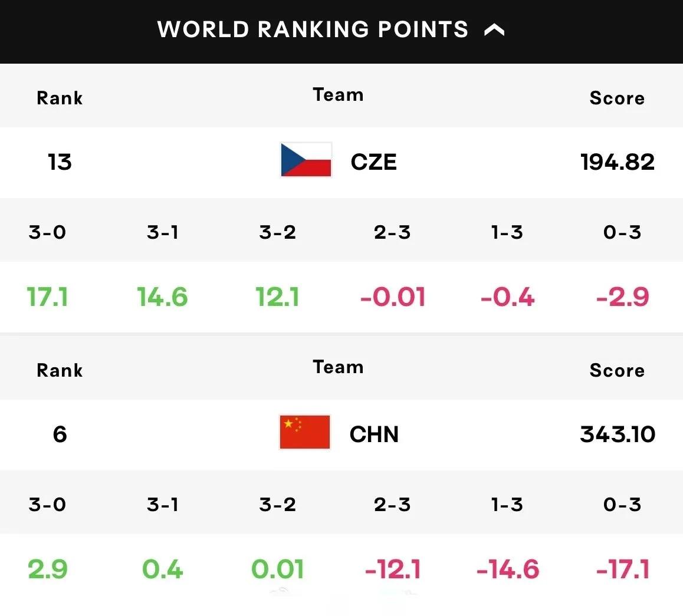Click the Czech Republic flag icon
The height and width of the screenshot is (616, 683).
click(306, 160)
